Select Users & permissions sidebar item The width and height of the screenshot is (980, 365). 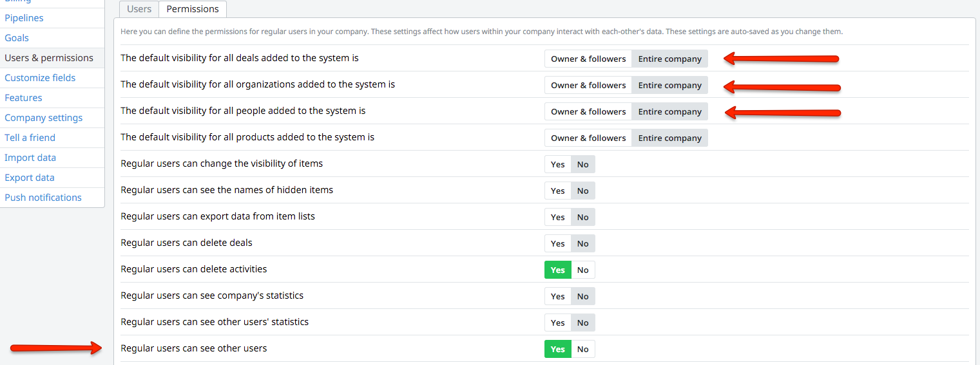coord(52,58)
